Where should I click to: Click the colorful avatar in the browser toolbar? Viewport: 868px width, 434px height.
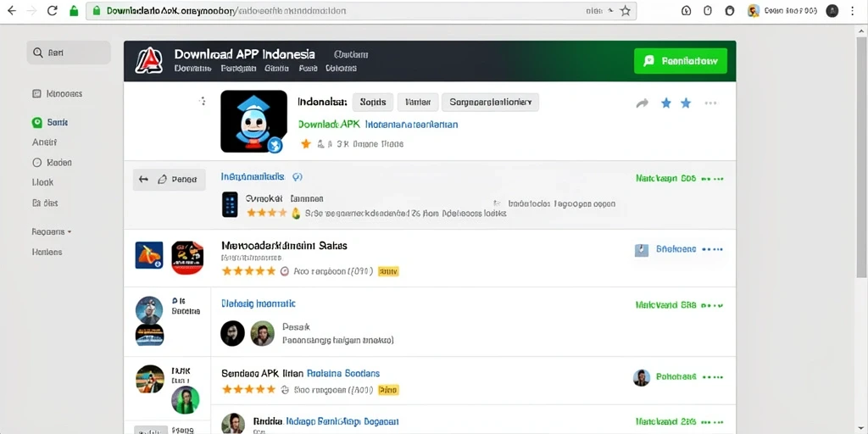pyautogui.click(x=754, y=10)
